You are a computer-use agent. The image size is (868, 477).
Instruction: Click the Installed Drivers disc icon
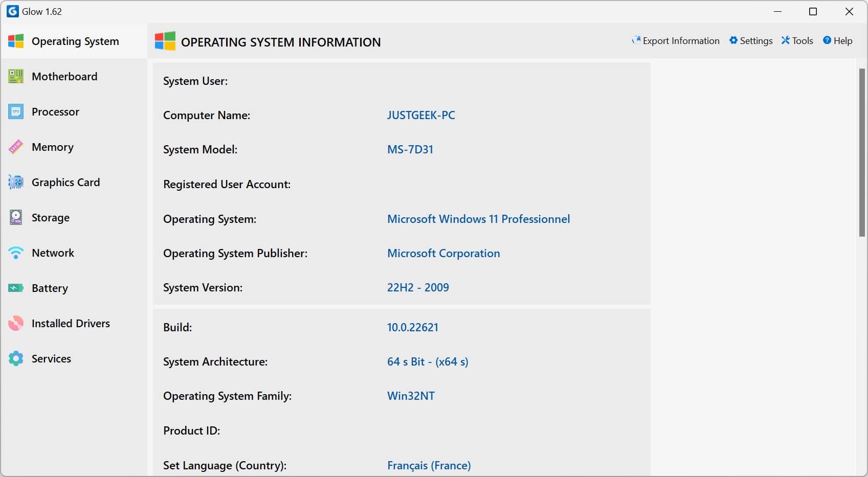point(16,323)
